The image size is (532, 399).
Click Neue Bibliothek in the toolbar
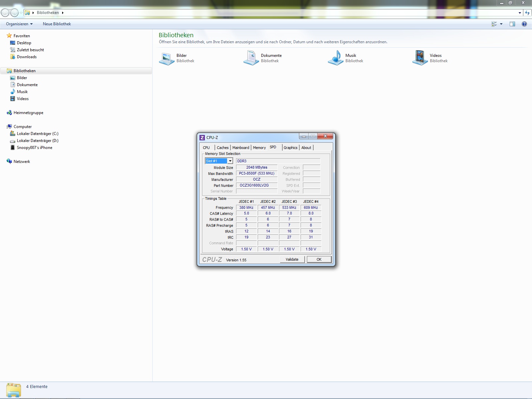[57, 24]
